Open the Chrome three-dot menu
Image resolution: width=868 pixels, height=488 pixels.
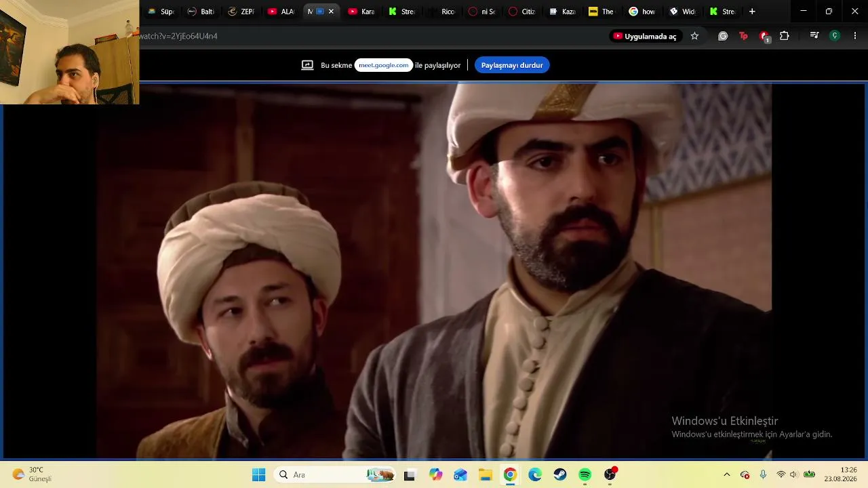854,36
